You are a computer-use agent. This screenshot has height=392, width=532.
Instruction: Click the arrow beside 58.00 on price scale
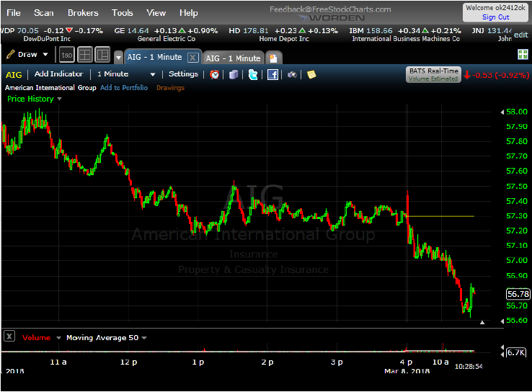tap(502, 112)
